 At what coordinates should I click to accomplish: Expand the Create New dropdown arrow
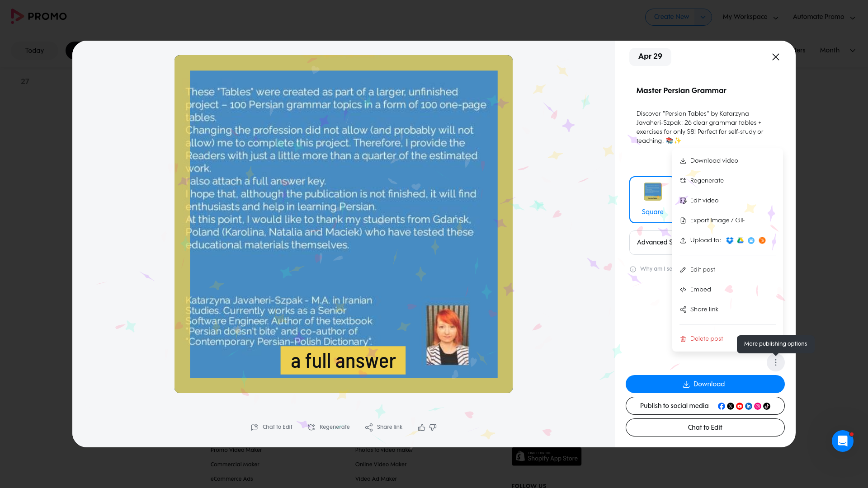click(703, 17)
